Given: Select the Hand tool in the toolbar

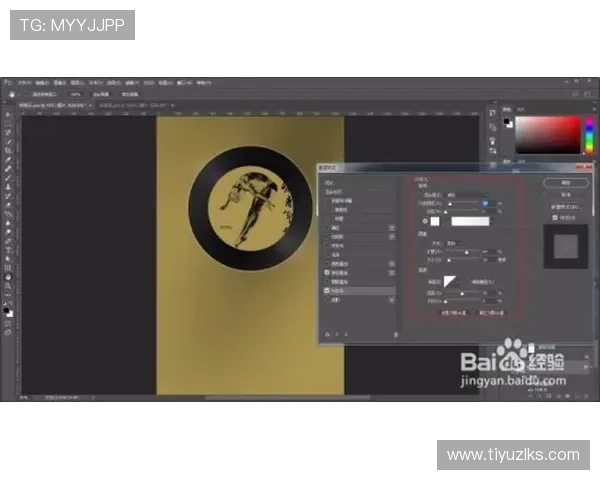Looking at the screenshot, I should [8, 277].
